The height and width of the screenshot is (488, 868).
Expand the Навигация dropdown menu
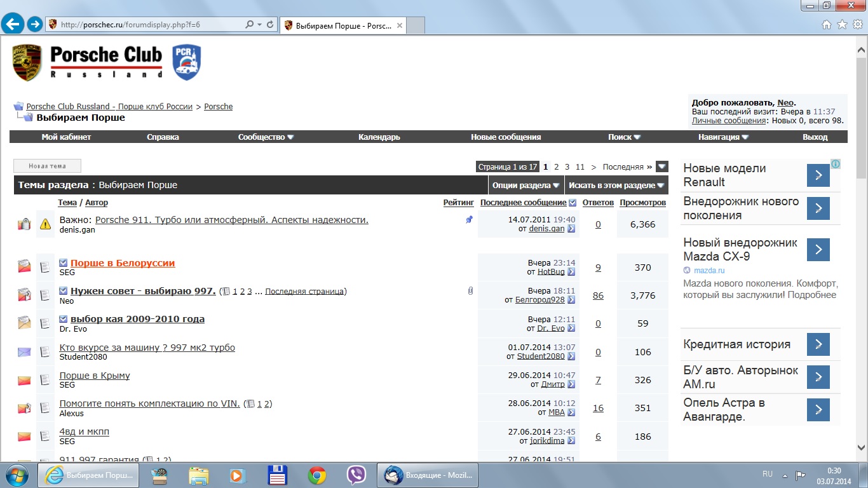coord(724,137)
